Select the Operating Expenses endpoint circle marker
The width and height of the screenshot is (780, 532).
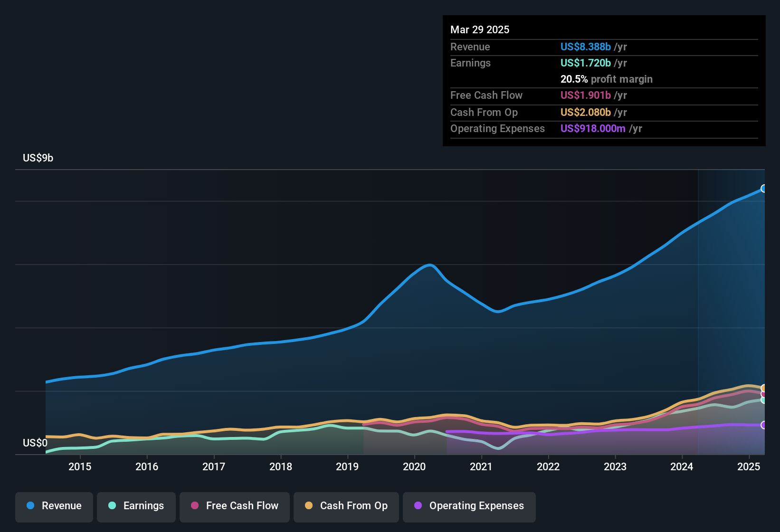click(x=764, y=425)
